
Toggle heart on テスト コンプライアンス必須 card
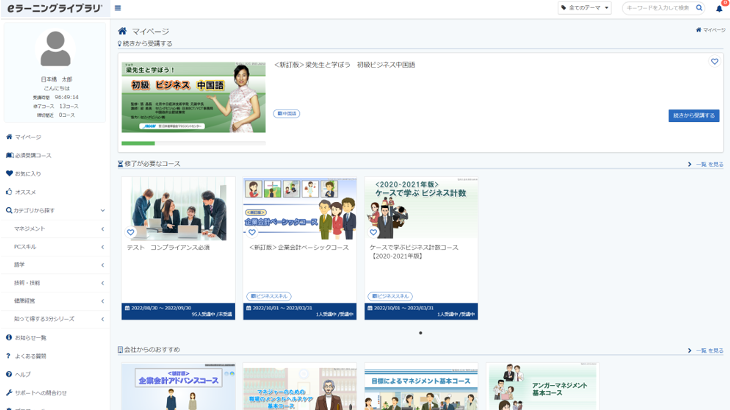131,232
